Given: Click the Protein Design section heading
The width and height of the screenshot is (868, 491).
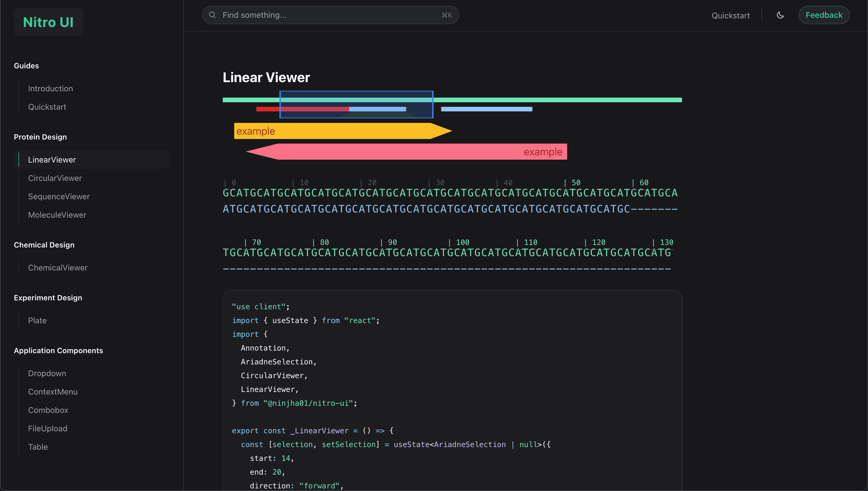Looking at the screenshot, I should click(x=40, y=137).
